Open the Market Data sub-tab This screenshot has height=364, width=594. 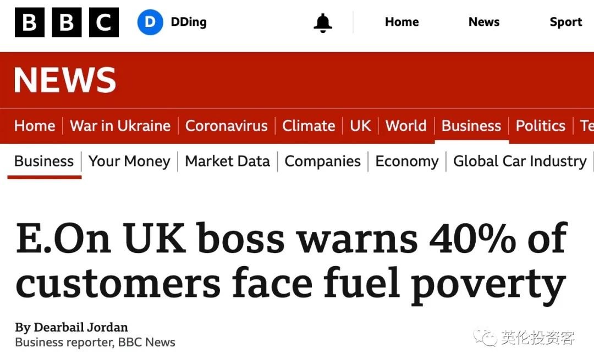(x=227, y=161)
